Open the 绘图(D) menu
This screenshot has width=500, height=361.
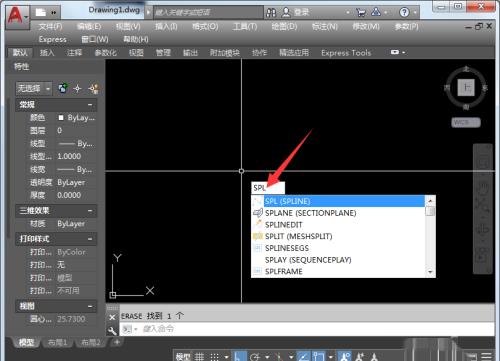click(x=284, y=26)
